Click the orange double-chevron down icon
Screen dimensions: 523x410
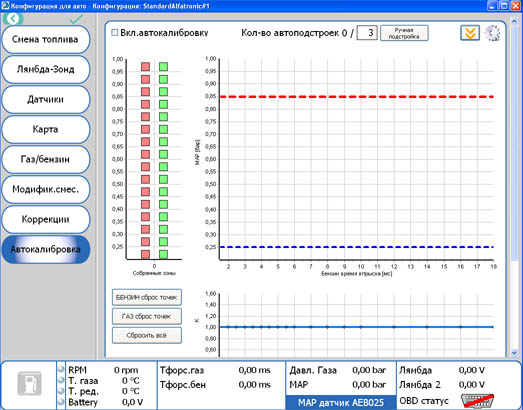[x=470, y=33]
